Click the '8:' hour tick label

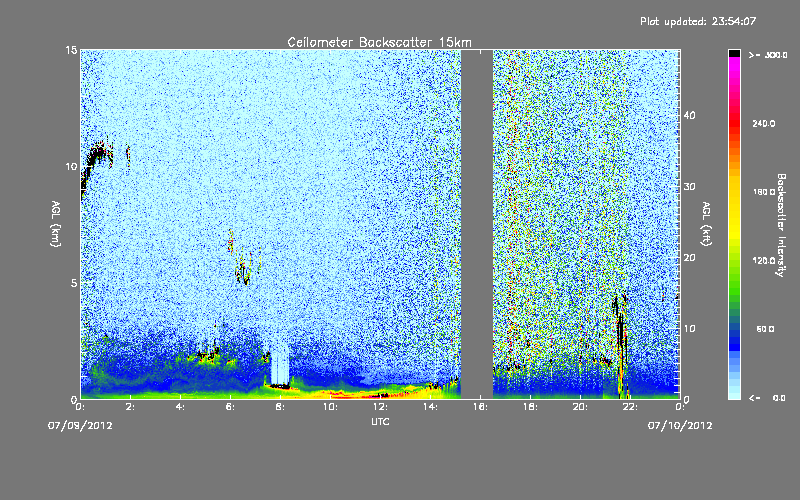pos(280,407)
